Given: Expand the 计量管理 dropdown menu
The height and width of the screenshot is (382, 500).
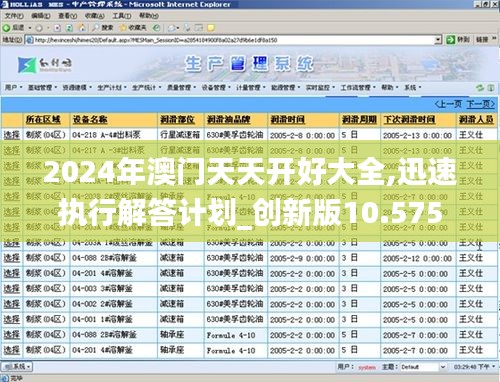Looking at the screenshot, I should click(x=251, y=87).
